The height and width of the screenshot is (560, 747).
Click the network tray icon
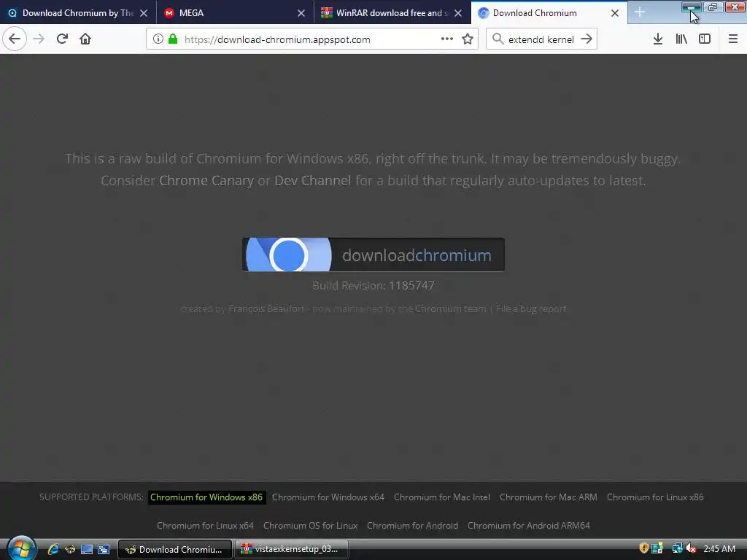coord(677,548)
